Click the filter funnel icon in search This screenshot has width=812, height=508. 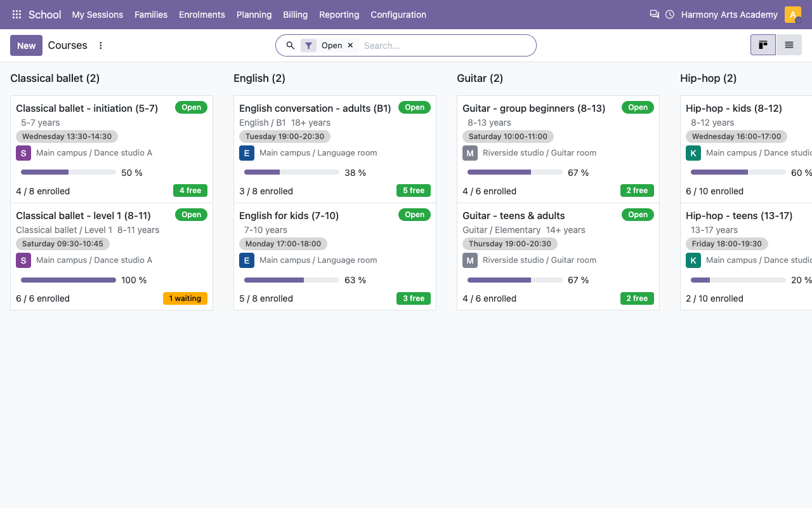pos(308,46)
